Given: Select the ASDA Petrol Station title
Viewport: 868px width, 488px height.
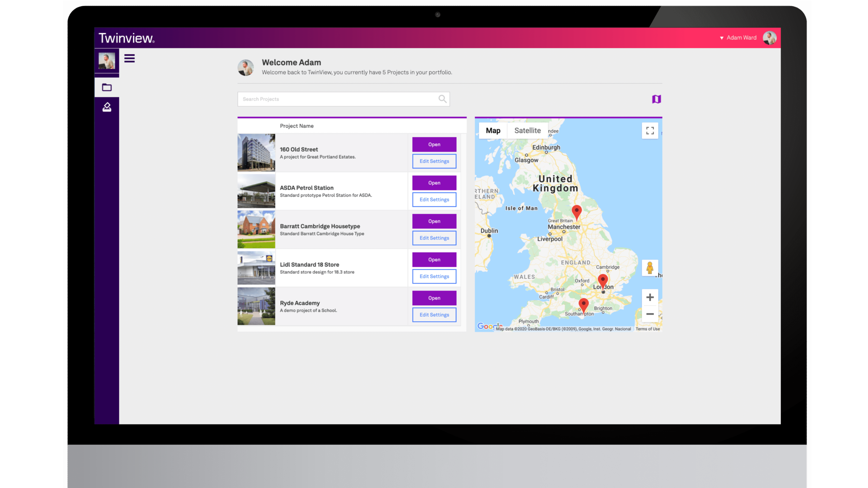Looking at the screenshot, I should click(307, 188).
